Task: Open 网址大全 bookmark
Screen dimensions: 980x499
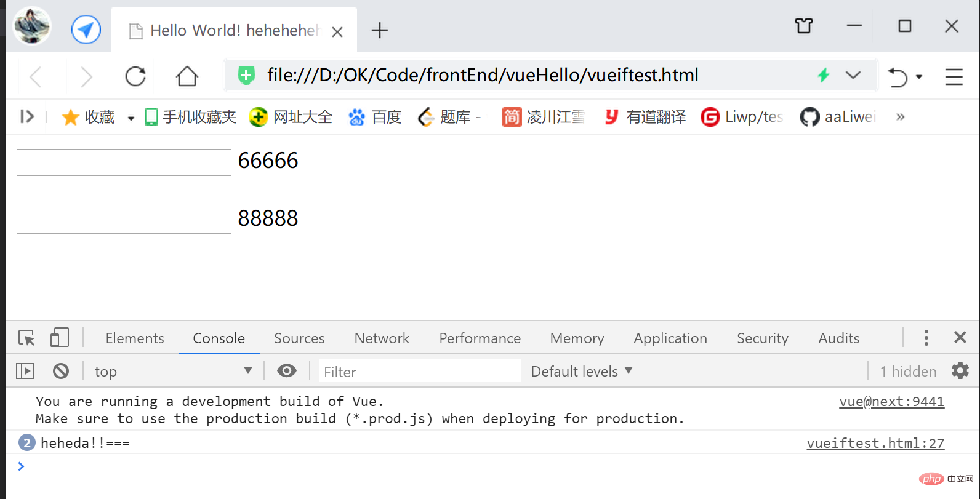Action: [x=291, y=117]
